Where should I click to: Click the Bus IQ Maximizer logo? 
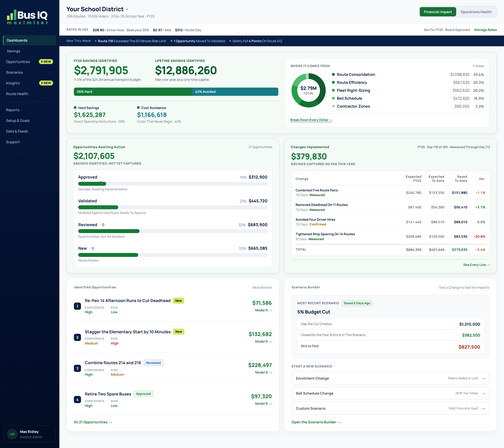pos(27,17)
